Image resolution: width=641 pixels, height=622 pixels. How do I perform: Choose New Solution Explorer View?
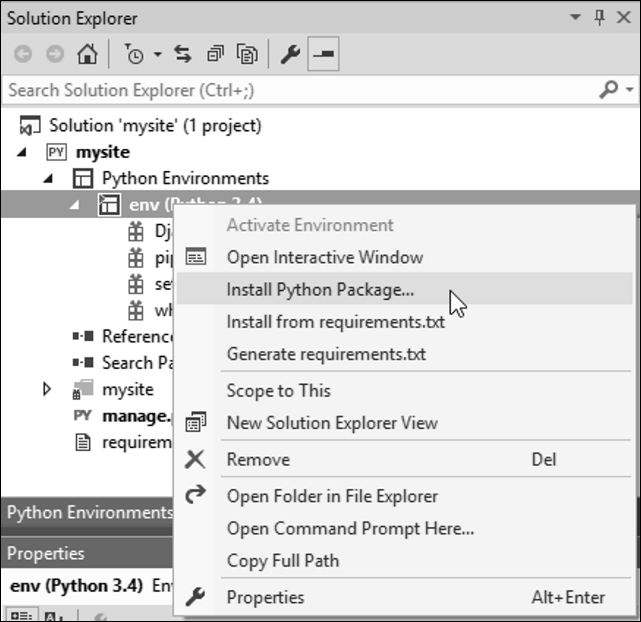coord(332,423)
